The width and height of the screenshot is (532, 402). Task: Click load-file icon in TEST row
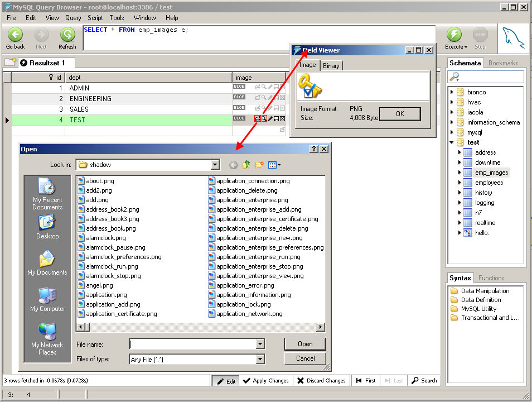[x=258, y=118]
